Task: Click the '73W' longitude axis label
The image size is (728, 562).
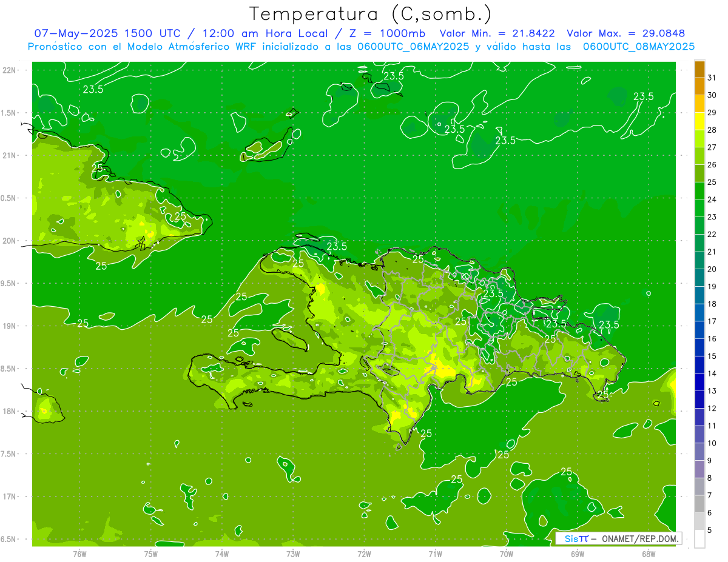Action: coord(293,554)
